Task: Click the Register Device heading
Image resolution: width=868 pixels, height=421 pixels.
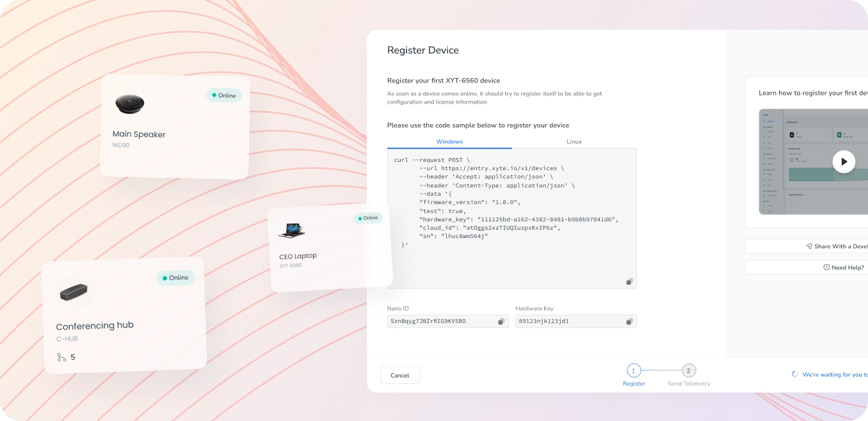Action: (423, 51)
